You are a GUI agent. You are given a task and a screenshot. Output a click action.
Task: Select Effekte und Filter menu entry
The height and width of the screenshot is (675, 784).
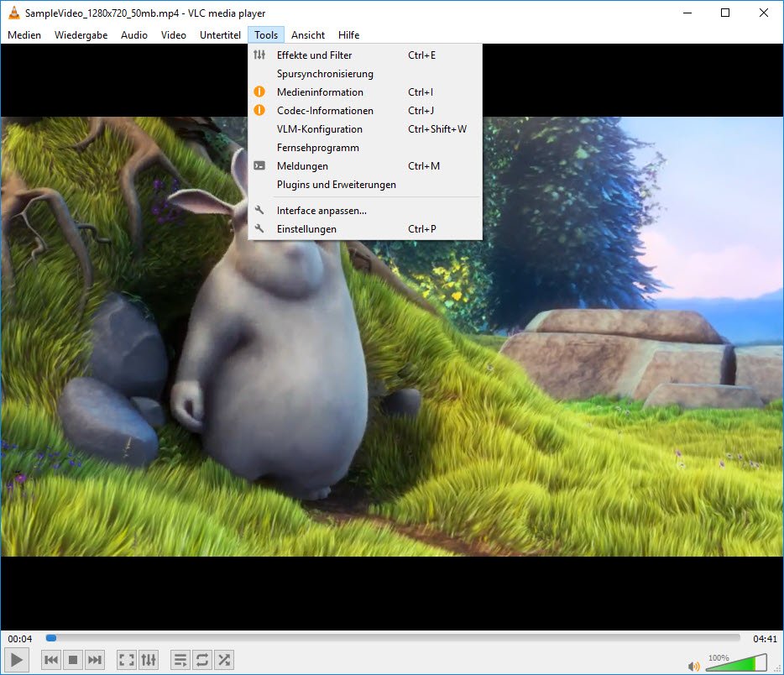[314, 55]
